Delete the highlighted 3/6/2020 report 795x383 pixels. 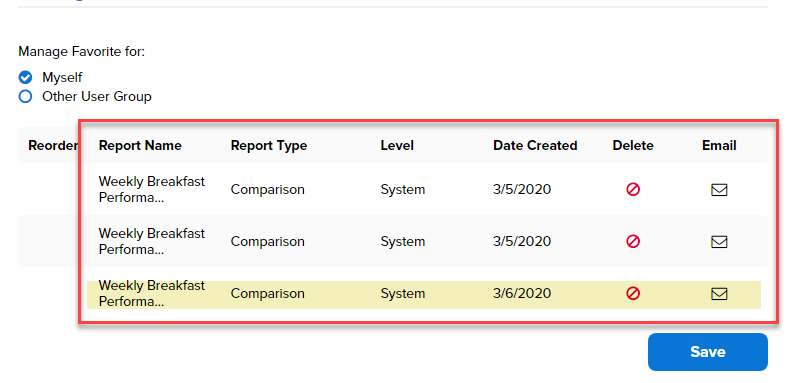pos(633,294)
